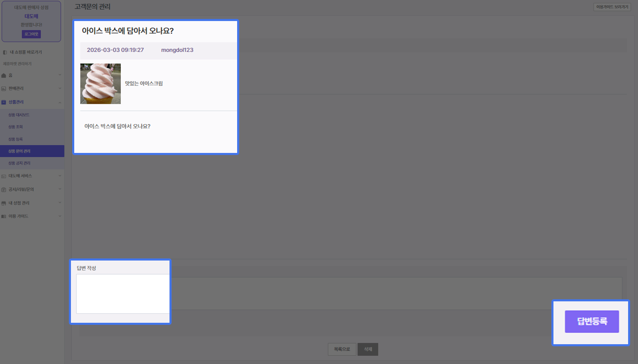
Task: Click the 홈 house icon in sidebar
Action: [4, 75]
